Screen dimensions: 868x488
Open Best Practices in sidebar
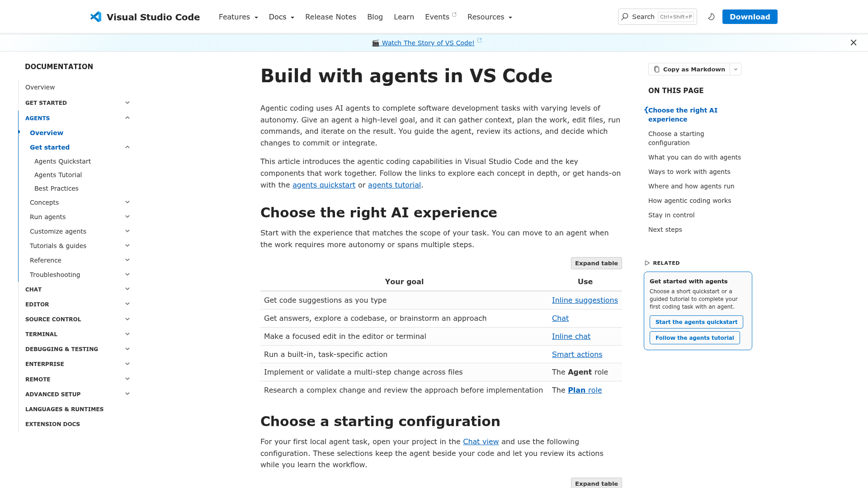(x=57, y=188)
